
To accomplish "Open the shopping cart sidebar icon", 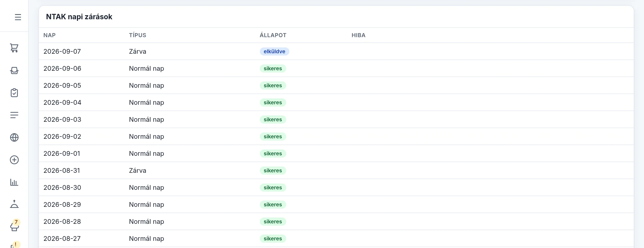I will tap(14, 48).
